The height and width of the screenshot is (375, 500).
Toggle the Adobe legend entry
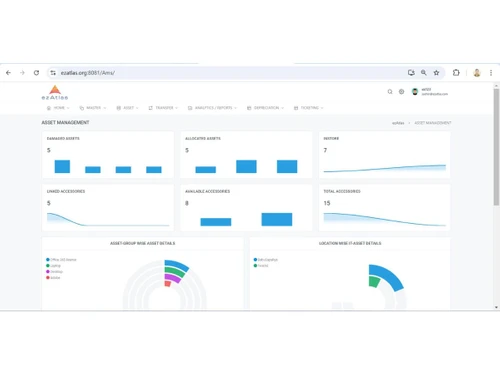(x=53, y=278)
